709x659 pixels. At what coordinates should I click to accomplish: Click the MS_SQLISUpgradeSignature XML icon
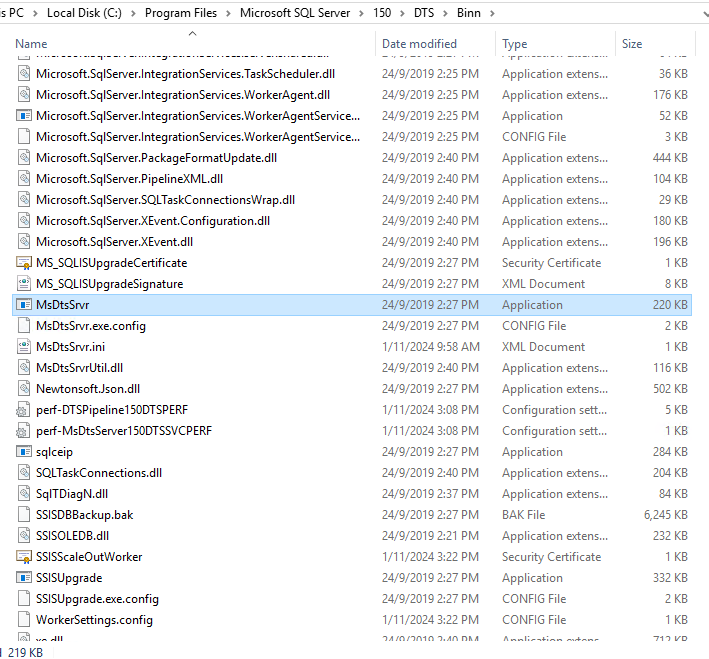(x=24, y=284)
